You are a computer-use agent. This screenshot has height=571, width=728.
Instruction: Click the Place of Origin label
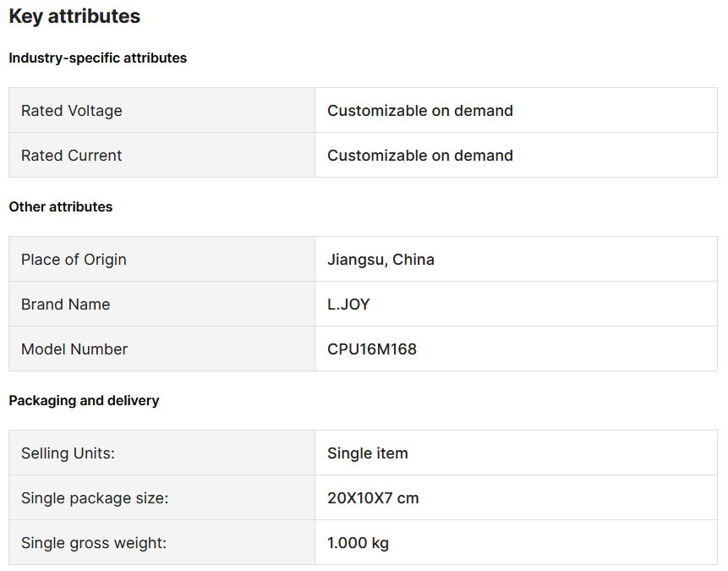(x=74, y=260)
